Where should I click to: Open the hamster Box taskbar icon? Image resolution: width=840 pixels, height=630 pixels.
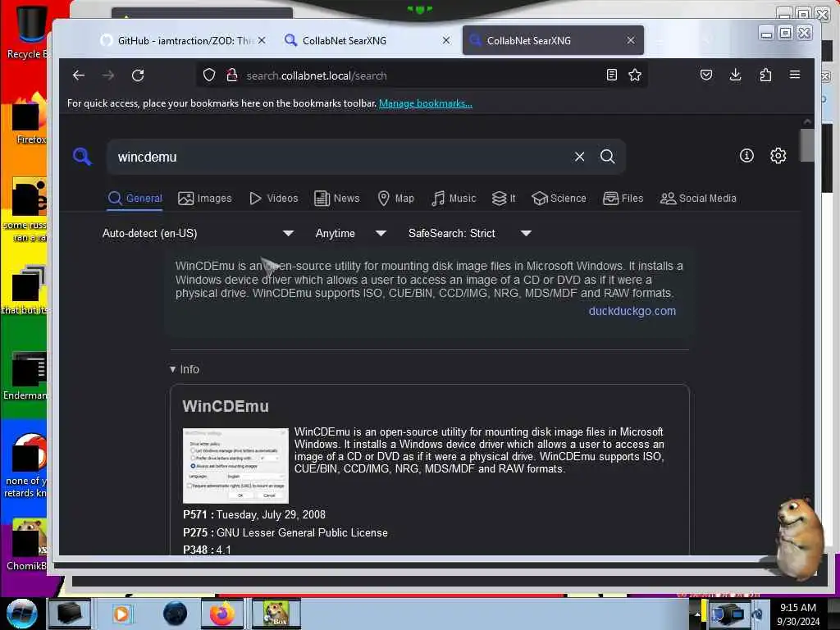coord(276,614)
